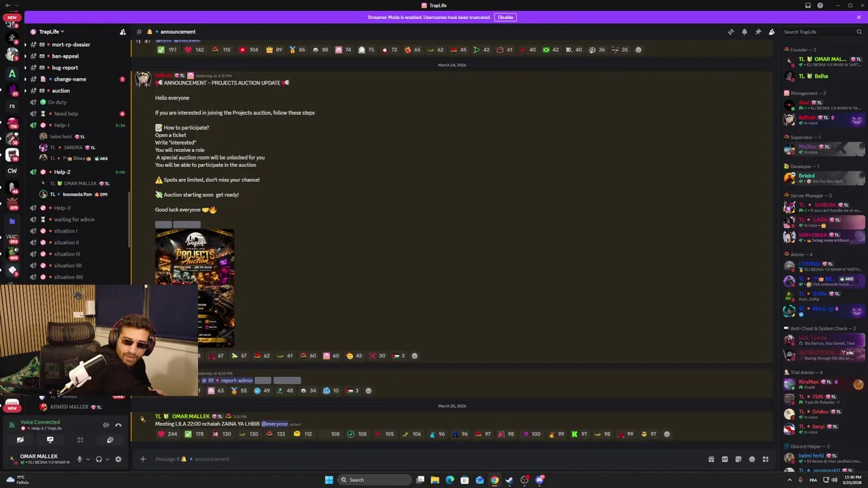This screenshot has height=488, width=868.
Task: Open the weather widget in taskbar
Action: point(17,480)
